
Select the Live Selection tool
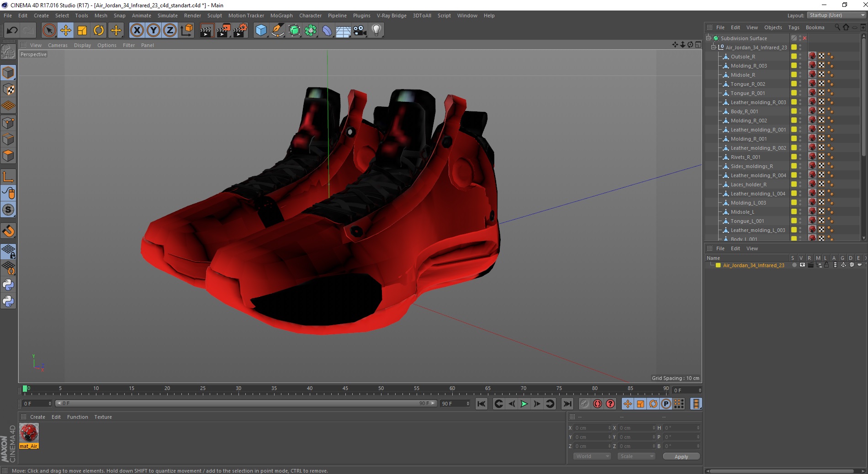tap(49, 31)
